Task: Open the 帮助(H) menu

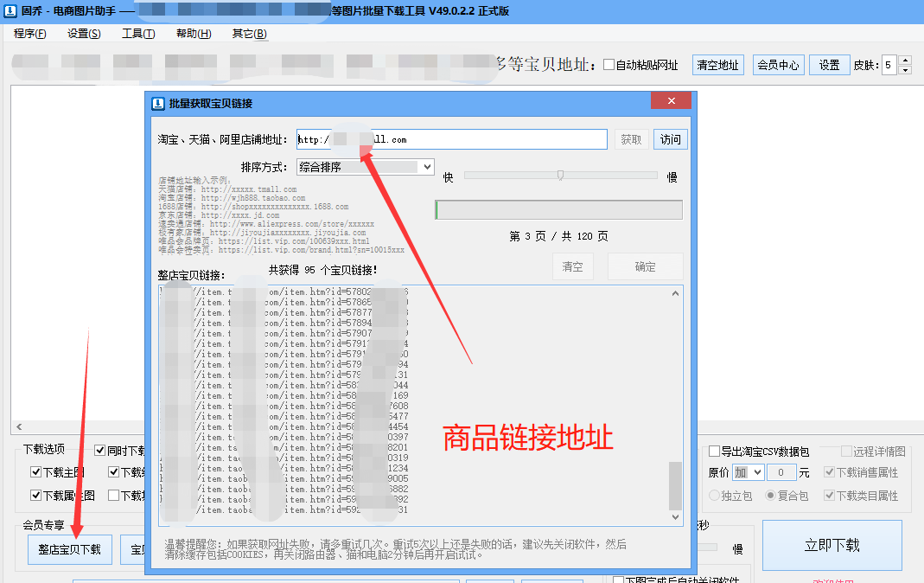Action: point(192,34)
